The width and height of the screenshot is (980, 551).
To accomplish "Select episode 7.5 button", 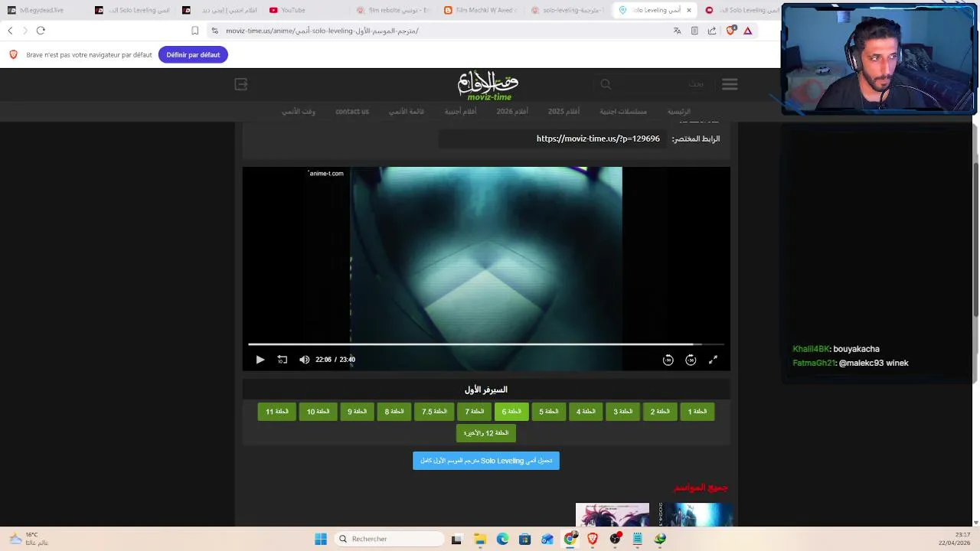I will [434, 412].
